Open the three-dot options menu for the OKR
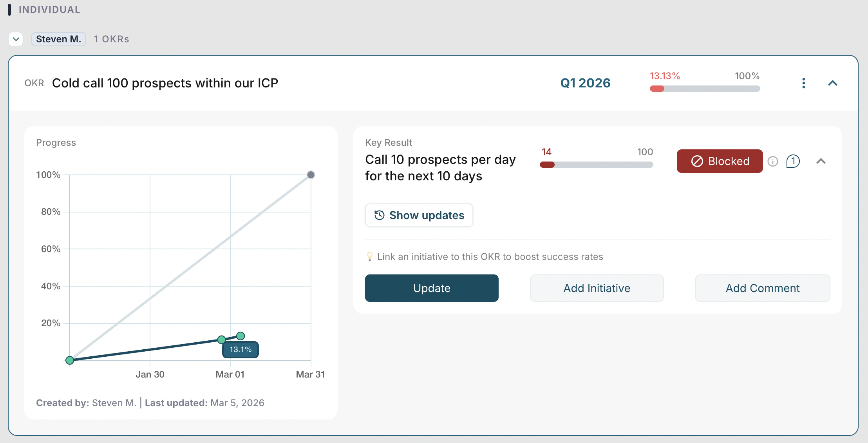Screen dimensions: 868x443 coord(803,83)
